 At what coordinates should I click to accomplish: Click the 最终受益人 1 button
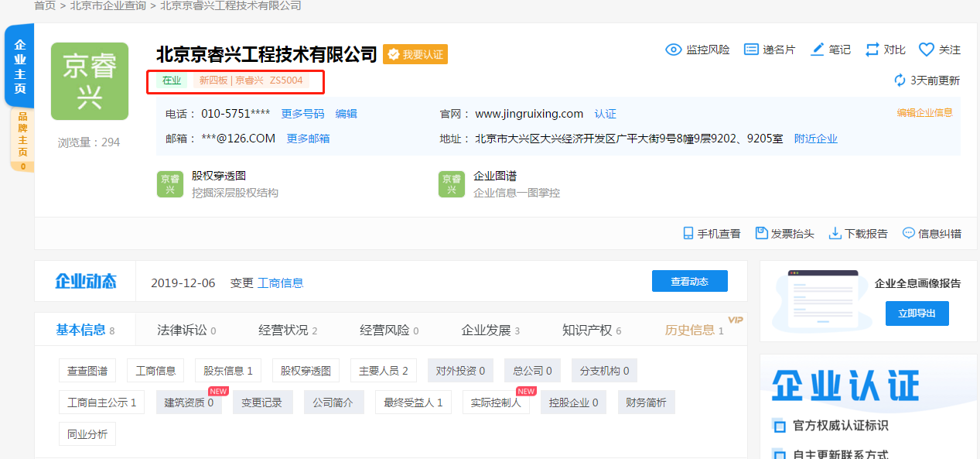(413, 402)
